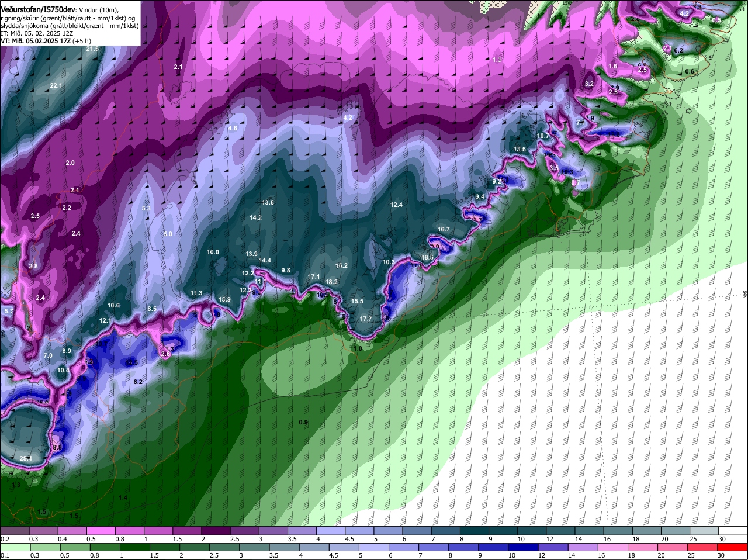Click the 1.4 value in the green area

pyautogui.click(x=123, y=497)
